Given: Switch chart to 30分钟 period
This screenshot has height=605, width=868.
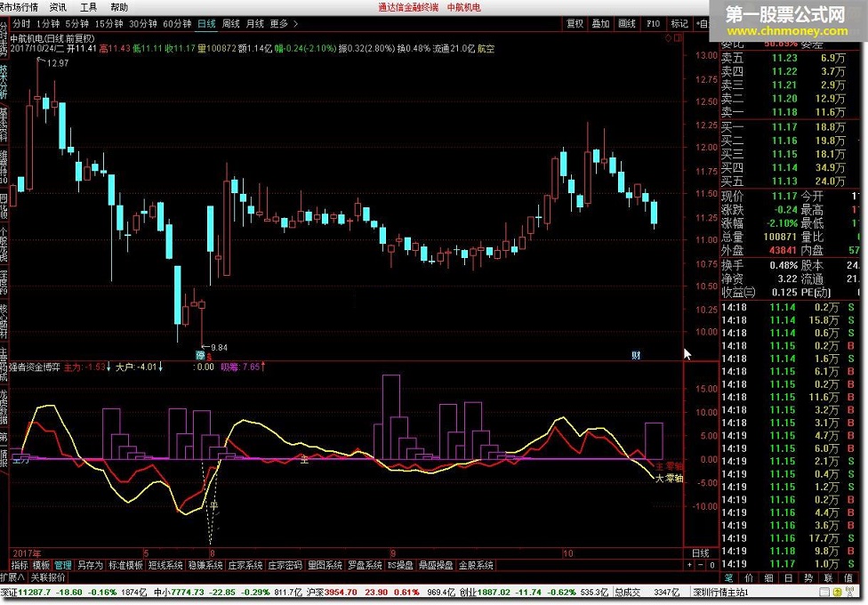Looking at the screenshot, I should pyautogui.click(x=143, y=24).
